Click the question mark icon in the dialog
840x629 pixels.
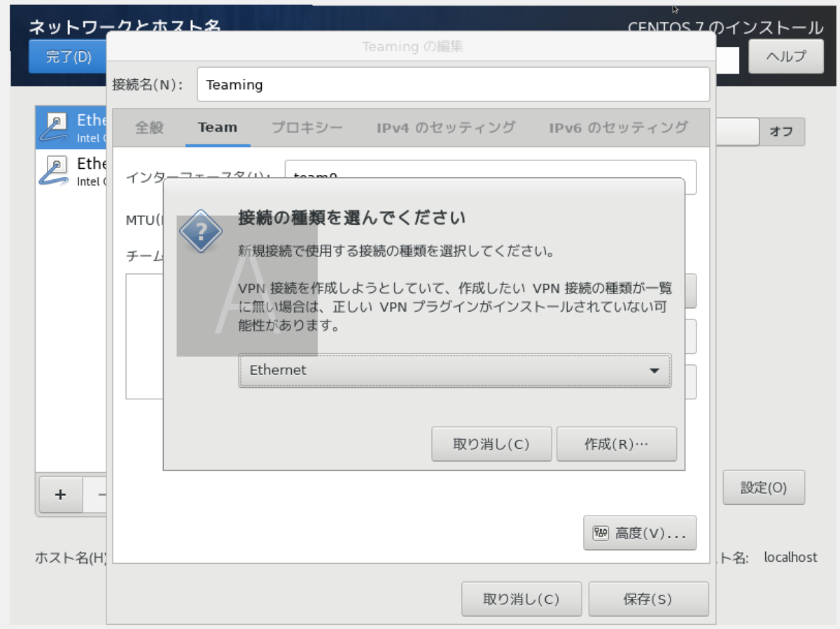pos(201,229)
